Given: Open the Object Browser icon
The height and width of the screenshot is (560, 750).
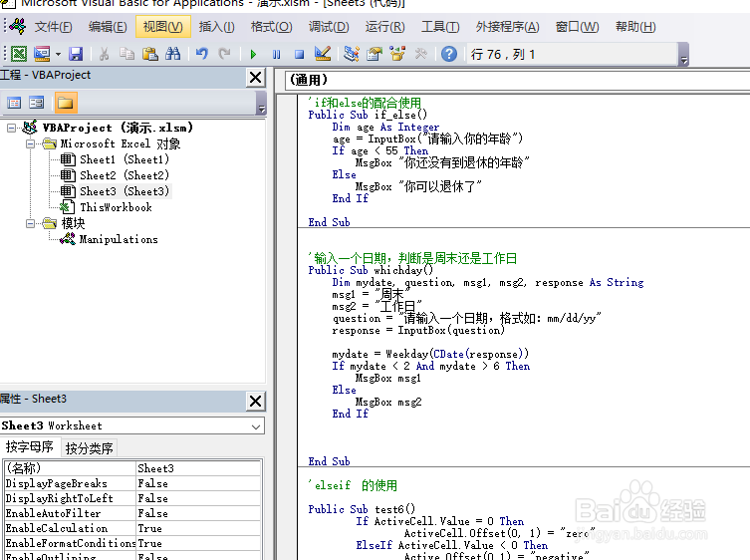Looking at the screenshot, I should click(397, 54).
